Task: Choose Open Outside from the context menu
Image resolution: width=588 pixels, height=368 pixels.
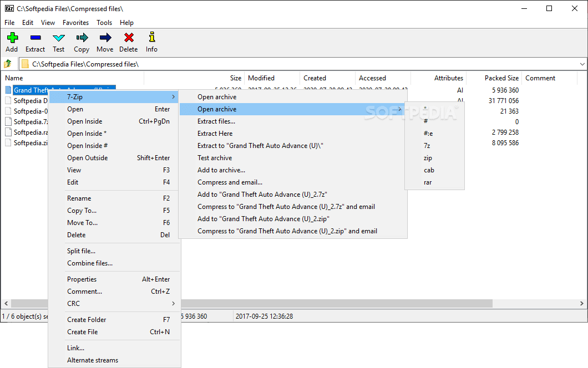Action: [114, 158]
